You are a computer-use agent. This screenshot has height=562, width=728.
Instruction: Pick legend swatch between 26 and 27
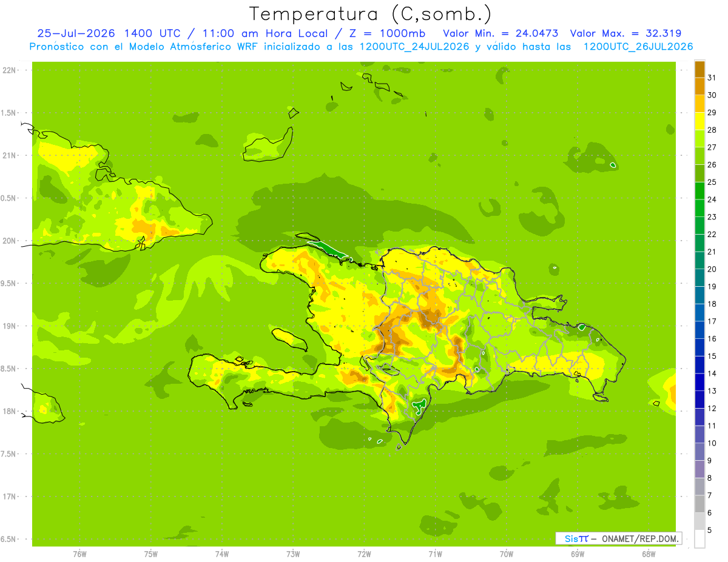point(699,156)
